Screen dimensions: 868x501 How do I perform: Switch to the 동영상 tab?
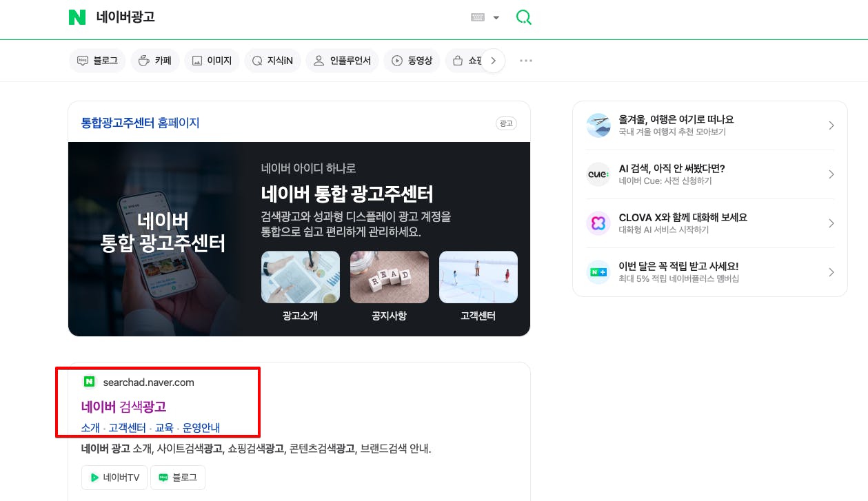tap(412, 61)
